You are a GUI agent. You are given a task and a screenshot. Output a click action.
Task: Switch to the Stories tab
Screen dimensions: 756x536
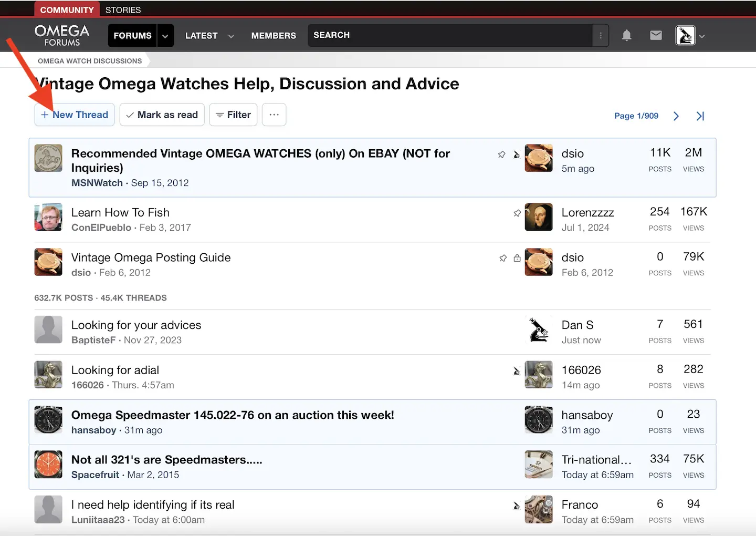123,9
